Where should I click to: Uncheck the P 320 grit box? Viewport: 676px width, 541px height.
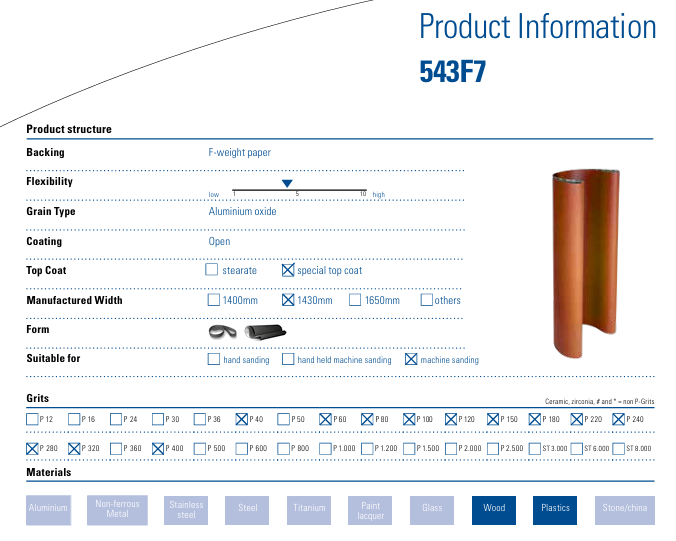click(74, 449)
